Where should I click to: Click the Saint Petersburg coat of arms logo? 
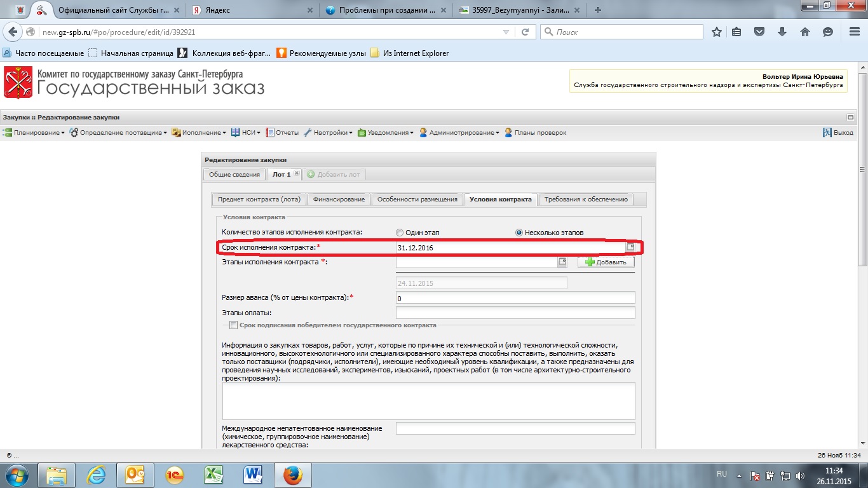[x=18, y=82]
